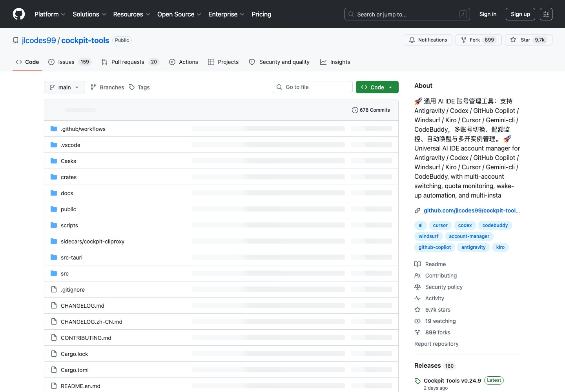
Task: Open the .github/workflows folder
Action: [x=83, y=129]
